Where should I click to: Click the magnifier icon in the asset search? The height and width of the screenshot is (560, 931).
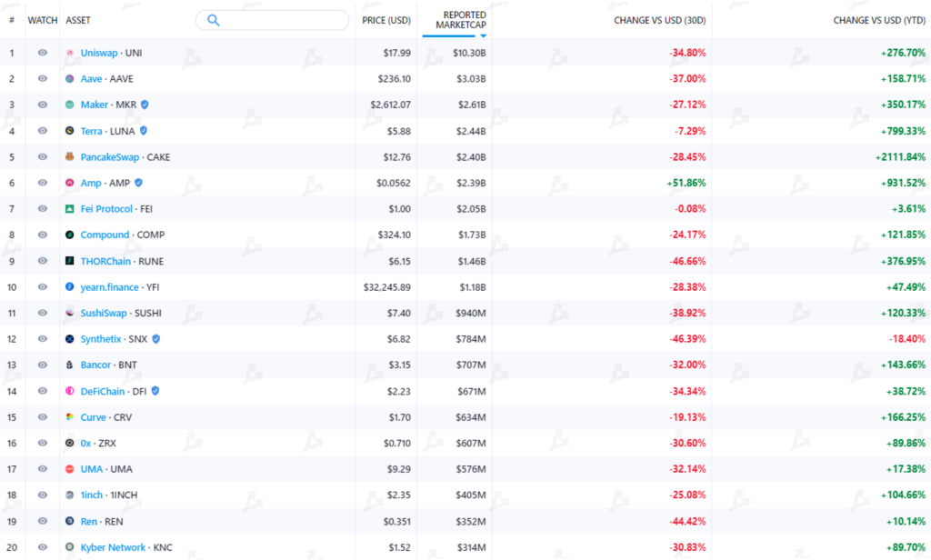(214, 20)
